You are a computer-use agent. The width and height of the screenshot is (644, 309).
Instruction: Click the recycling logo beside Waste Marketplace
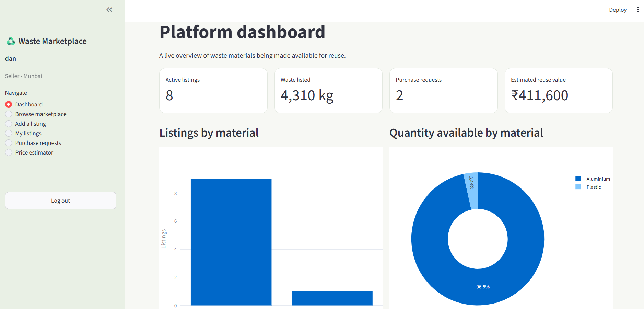point(11,41)
